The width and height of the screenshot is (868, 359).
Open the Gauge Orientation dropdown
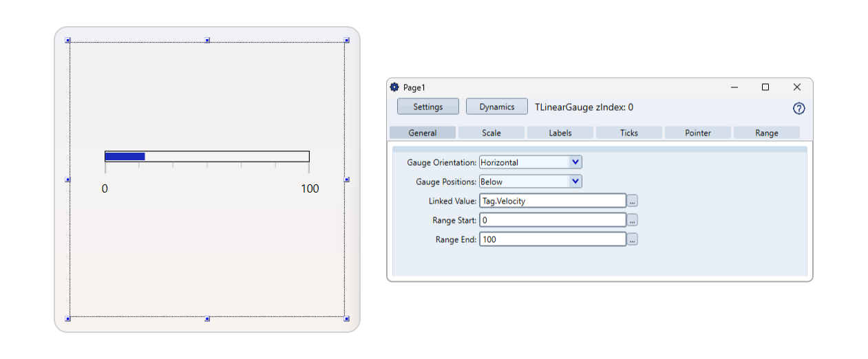[575, 162]
